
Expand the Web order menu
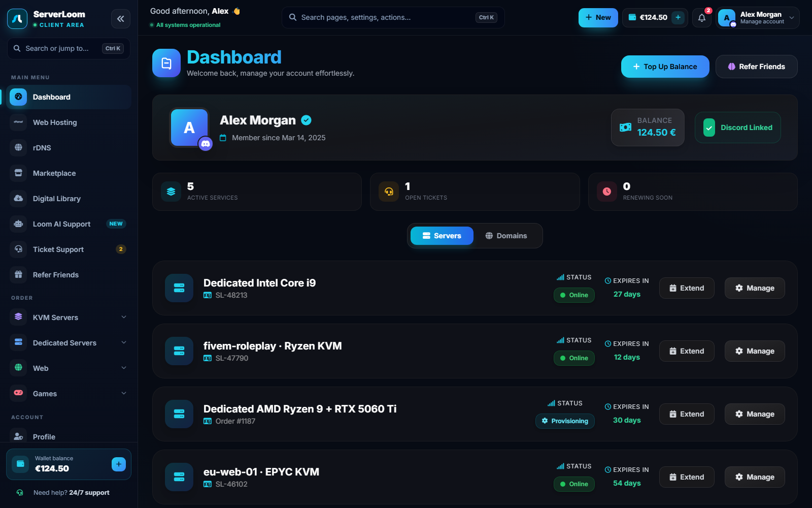(69, 368)
